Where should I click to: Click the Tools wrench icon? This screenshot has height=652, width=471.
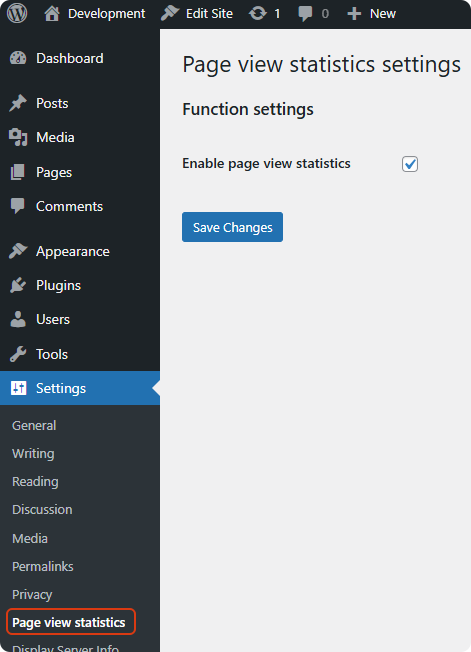click(x=18, y=354)
